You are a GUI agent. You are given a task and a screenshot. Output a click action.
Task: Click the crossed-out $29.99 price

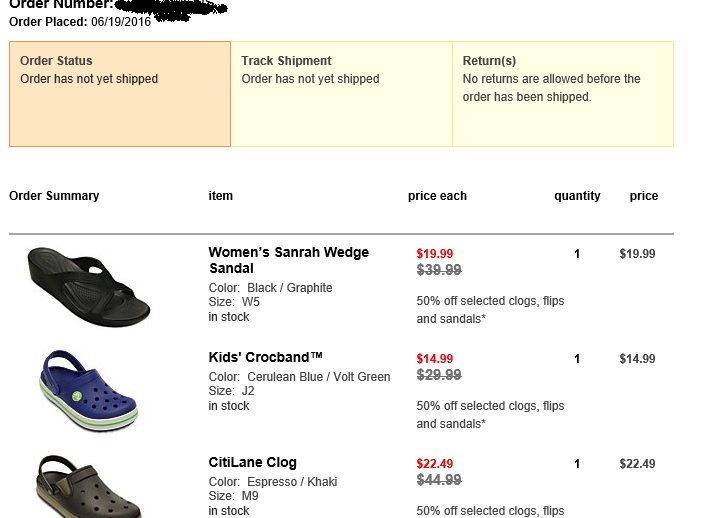[439, 375]
